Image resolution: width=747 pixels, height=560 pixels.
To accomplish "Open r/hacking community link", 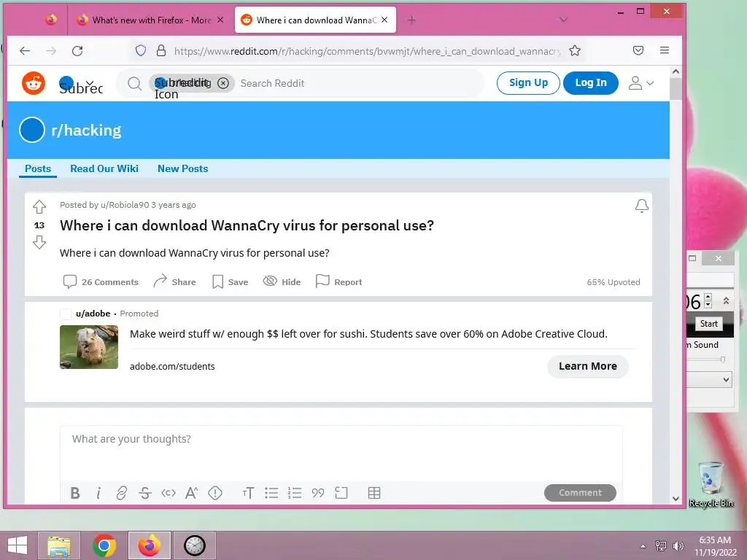I will point(86,130).
